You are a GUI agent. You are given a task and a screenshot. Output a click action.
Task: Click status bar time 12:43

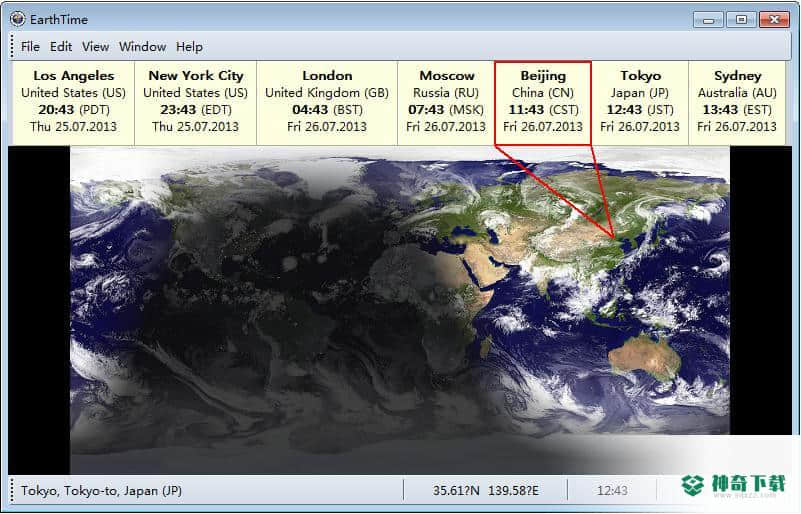(x=612, y=490)
